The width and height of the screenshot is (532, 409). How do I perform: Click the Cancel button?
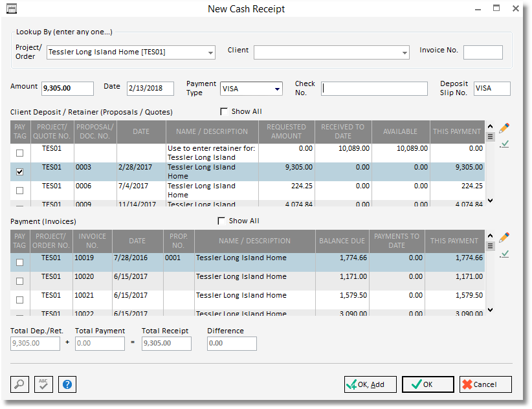[485, 384]
